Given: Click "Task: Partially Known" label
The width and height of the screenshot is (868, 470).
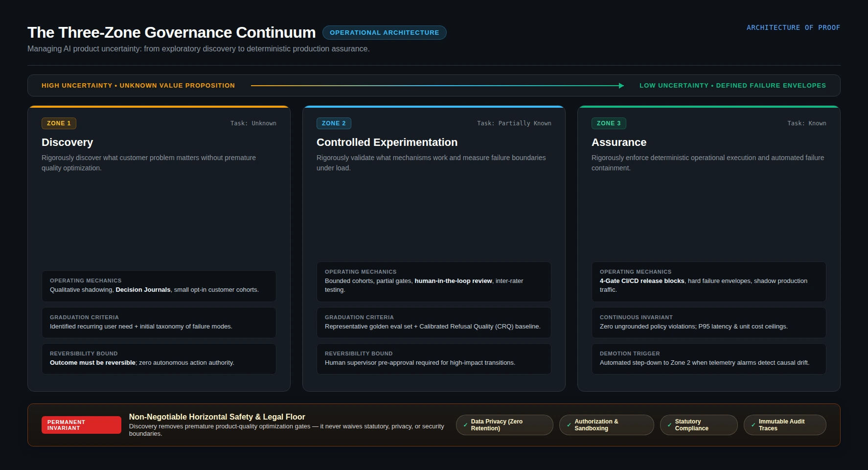Looking at the screenshot, I should click(514, 123).
